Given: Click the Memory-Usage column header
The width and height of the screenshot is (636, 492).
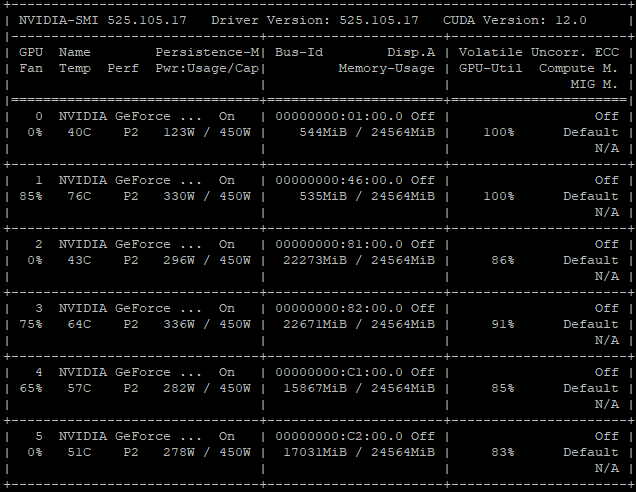Looking at the screenshot, I should (x=387, y=69).
